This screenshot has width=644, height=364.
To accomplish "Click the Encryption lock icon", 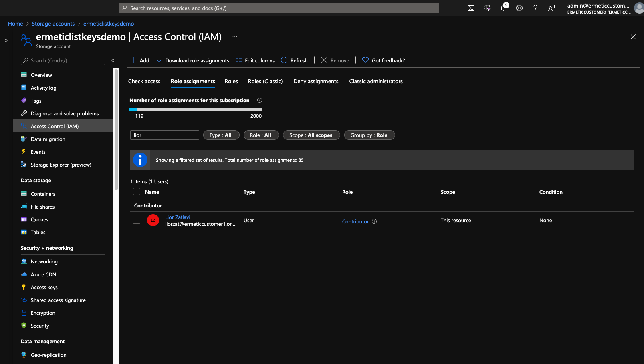I will (24, 313).
